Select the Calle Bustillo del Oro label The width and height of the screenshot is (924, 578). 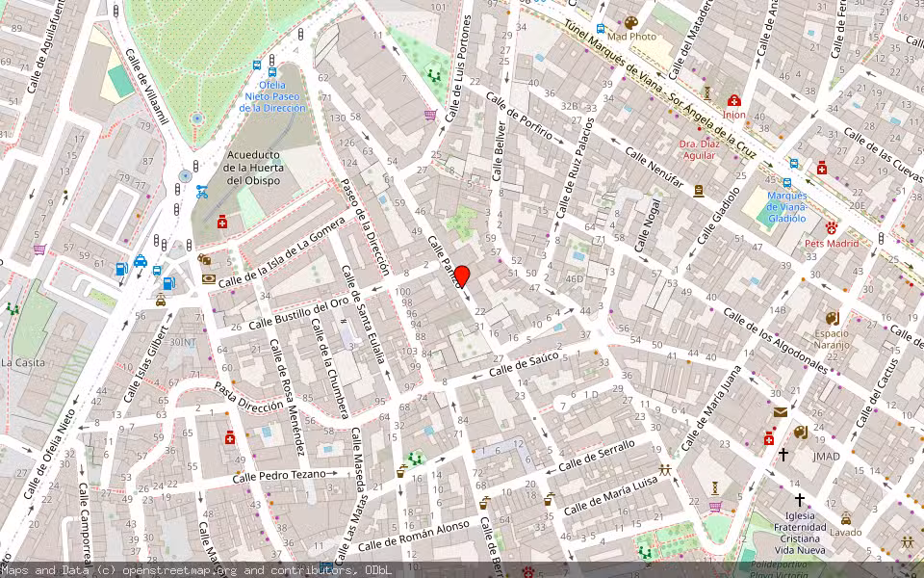(x=298, y=313)
